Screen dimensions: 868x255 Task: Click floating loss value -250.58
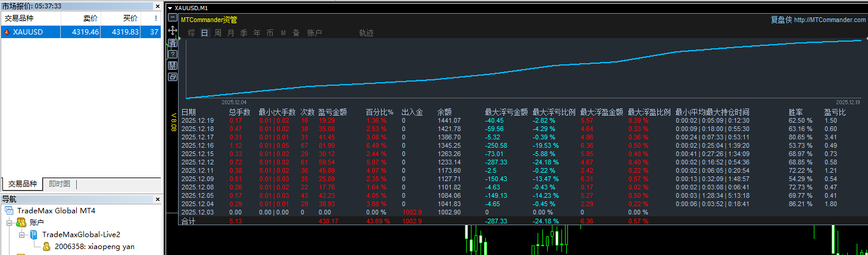tap(497, 145)
